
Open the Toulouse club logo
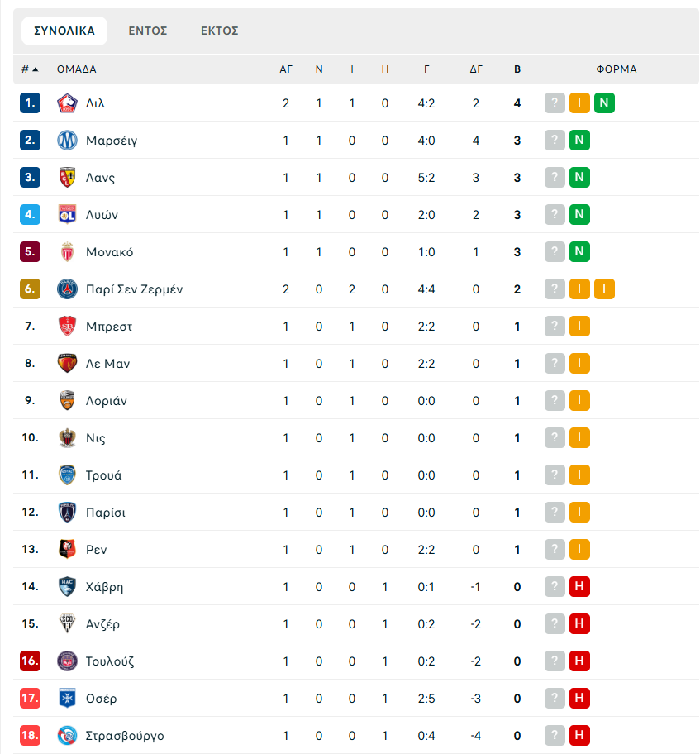pos(67,661)
